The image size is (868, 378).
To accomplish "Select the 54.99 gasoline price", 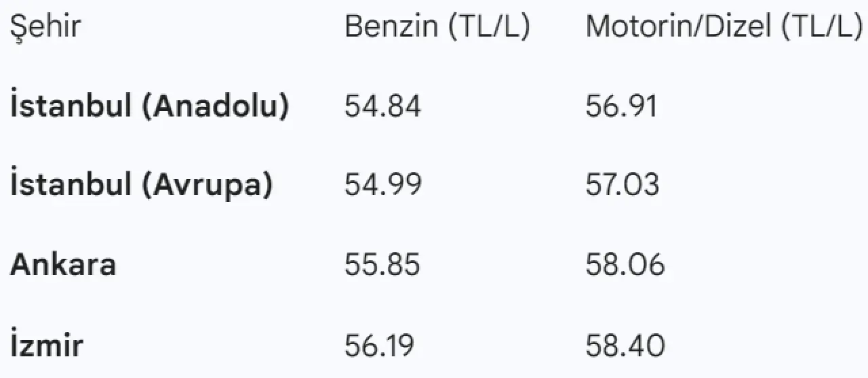I will point(382,185).
